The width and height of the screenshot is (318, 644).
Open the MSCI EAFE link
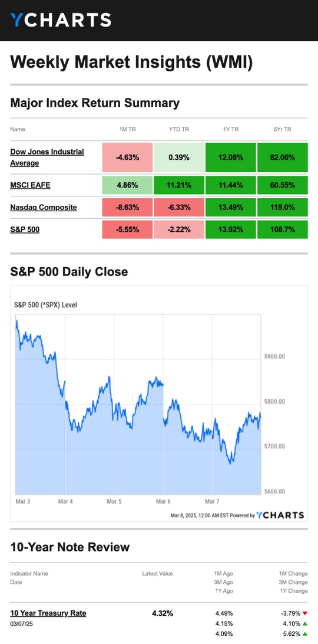(31, 185)
